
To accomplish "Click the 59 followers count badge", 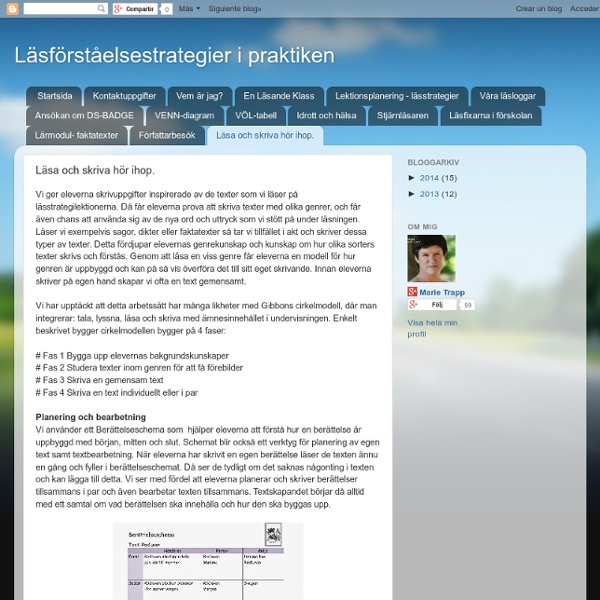I will (x=467, y=305).
